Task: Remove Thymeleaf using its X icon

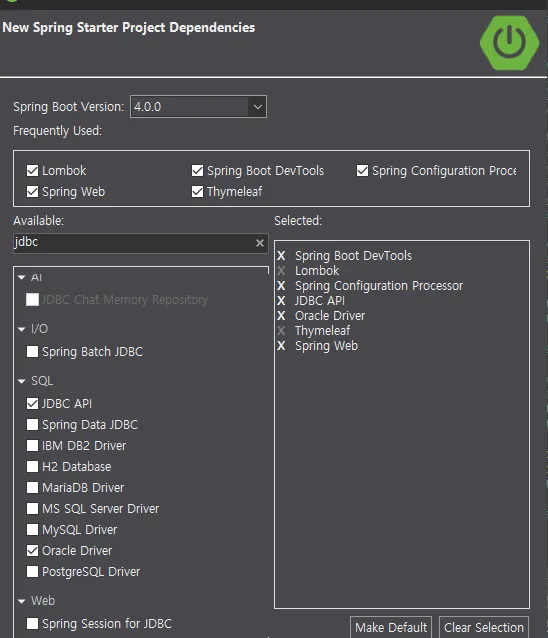Action: [x=281, y=331]
